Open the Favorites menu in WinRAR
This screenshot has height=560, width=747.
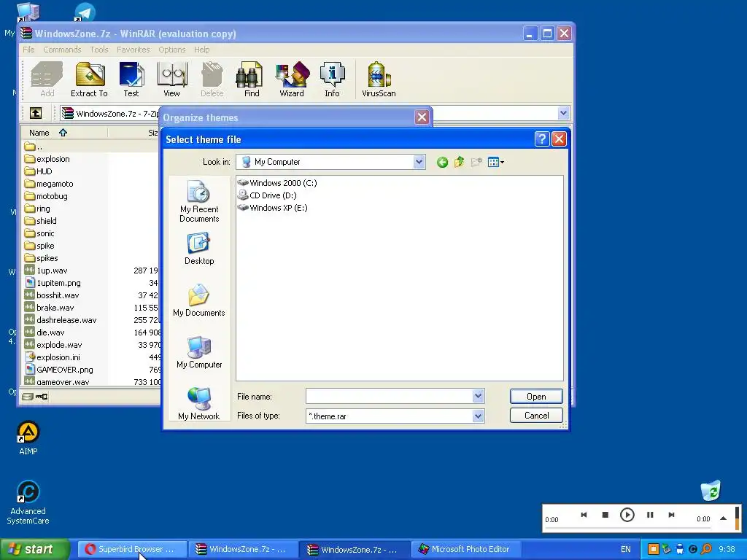pyautogui.click(x=133, y=50)
